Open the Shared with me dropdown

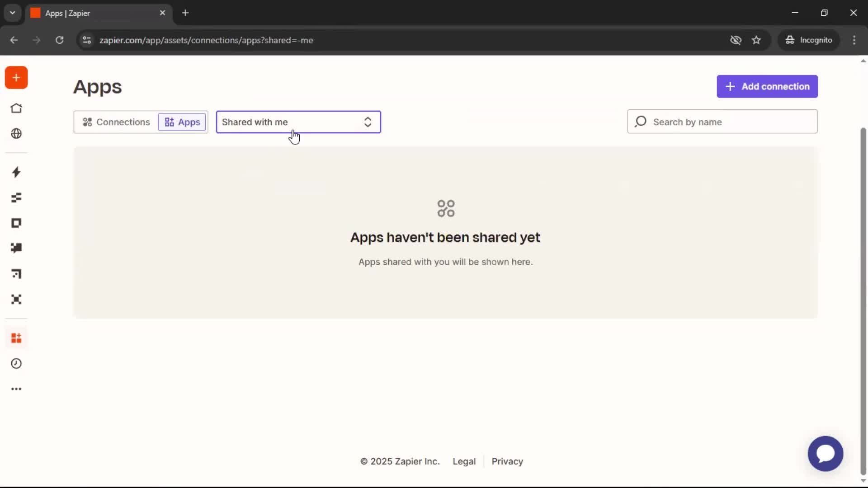point(298,122)
